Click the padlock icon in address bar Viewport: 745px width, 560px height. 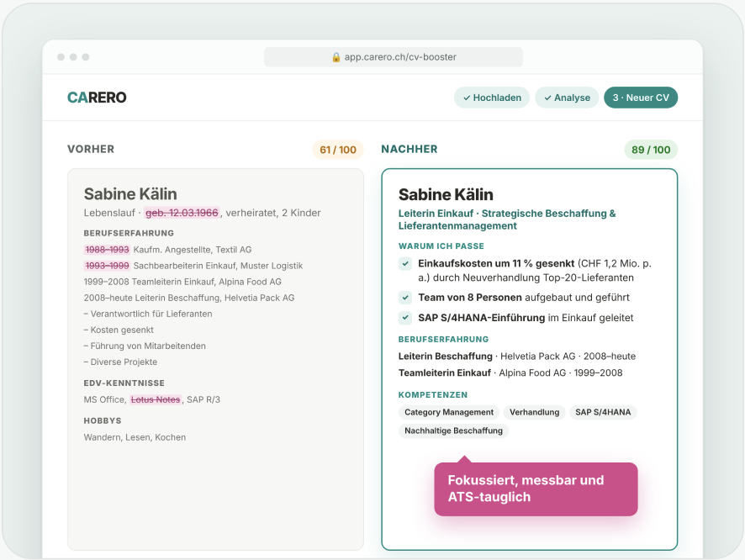point(336,57)
